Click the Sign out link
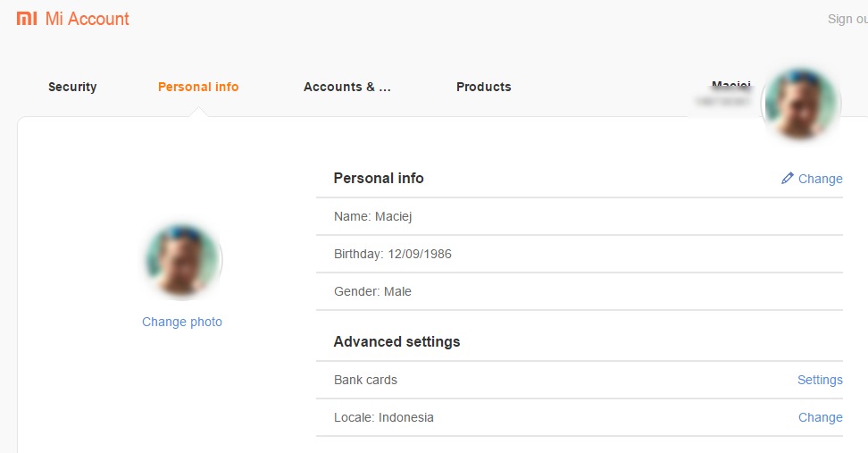This screenshot has width=868, height=453. click(847, 19)
